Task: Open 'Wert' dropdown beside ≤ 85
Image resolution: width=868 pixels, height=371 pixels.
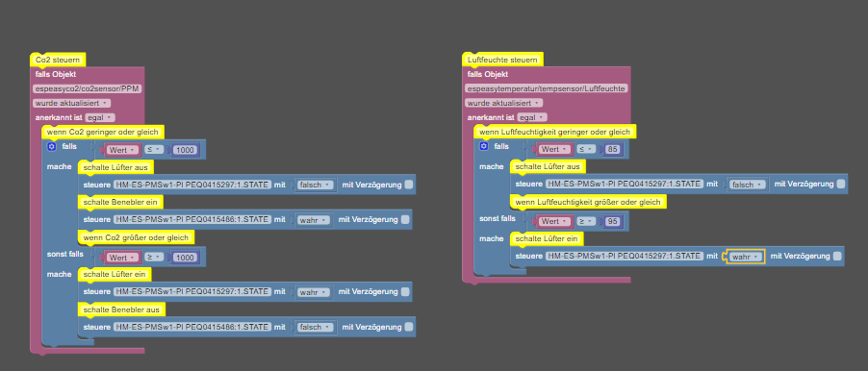Action: pos(553,149)
